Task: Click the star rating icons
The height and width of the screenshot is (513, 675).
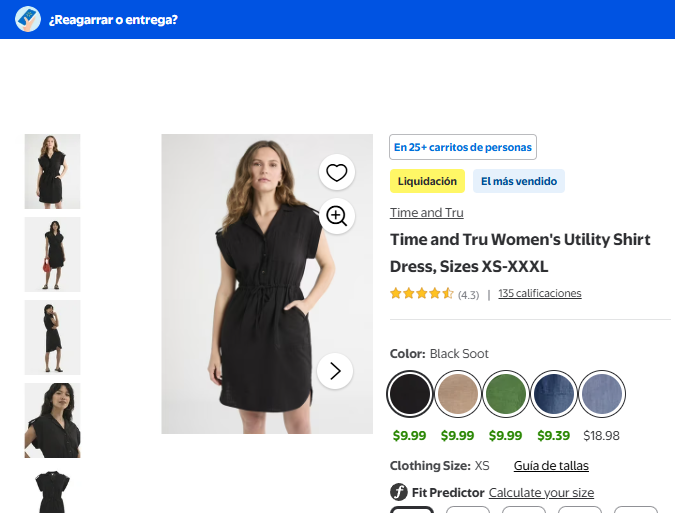Action: tap(421, 294)
